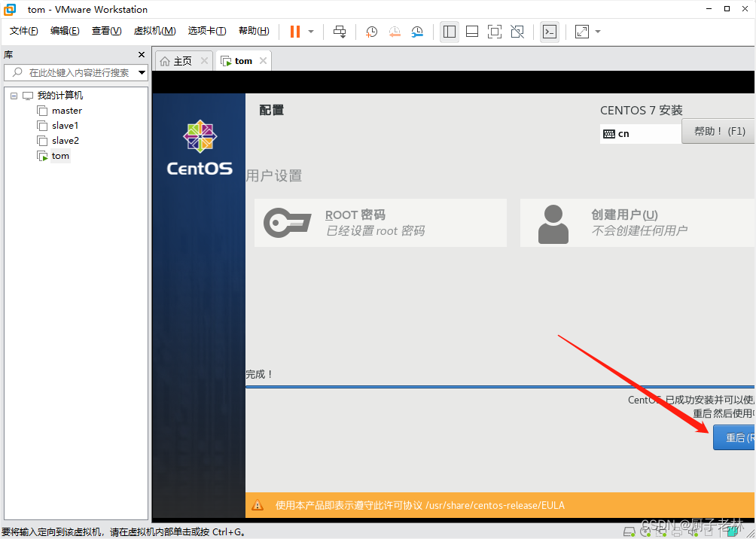Select 我的计算机 in the library
This screenshot has width=756, height=539.
(x=60, y=96)
